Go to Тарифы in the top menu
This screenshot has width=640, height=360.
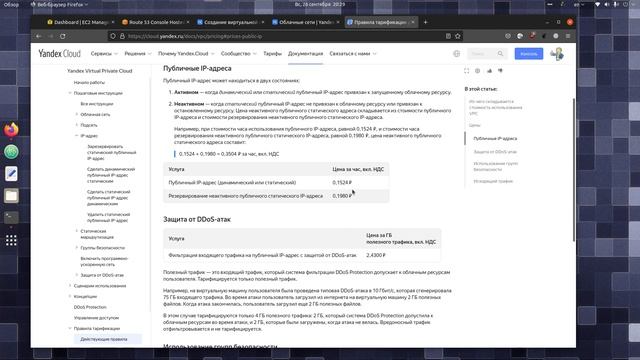pyautogui.click(x=272, y=53)
